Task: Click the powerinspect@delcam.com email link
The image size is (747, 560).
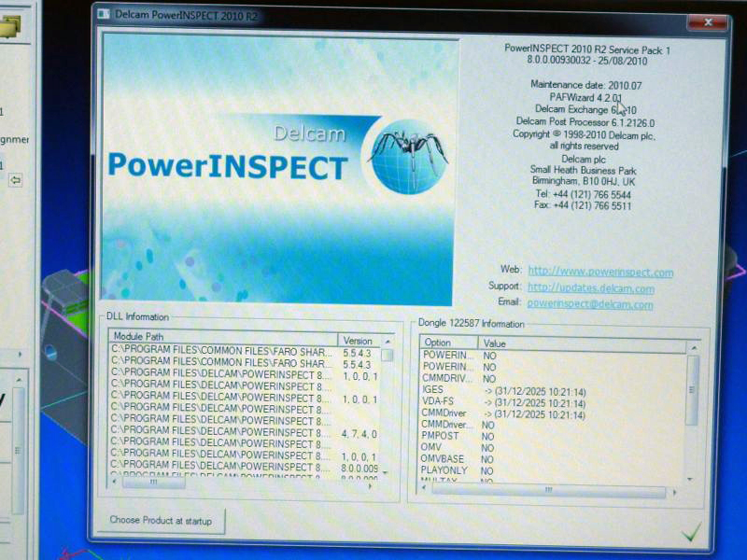Action: coord(590,304)
